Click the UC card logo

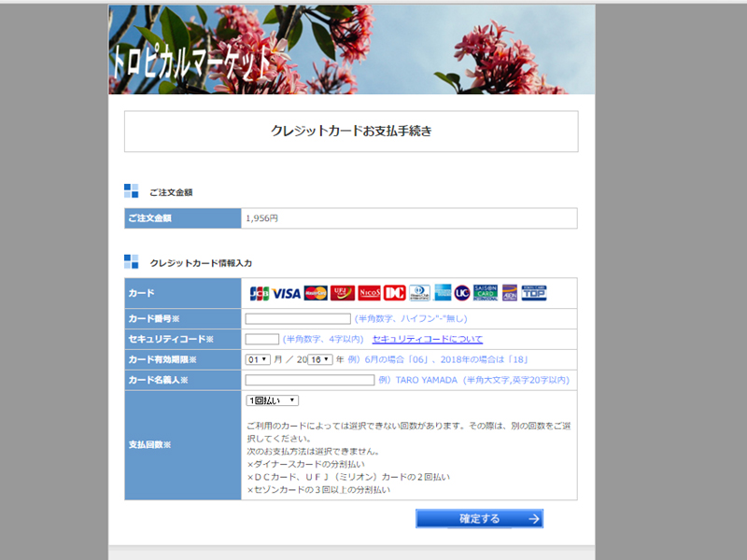tap(462, 293)
